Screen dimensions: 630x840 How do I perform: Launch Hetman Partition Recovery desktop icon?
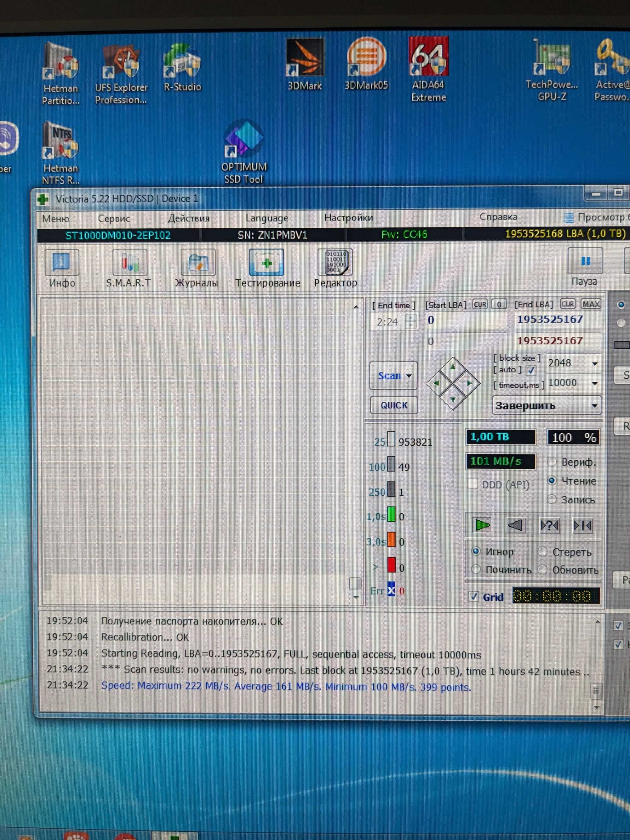coord(60,74)
